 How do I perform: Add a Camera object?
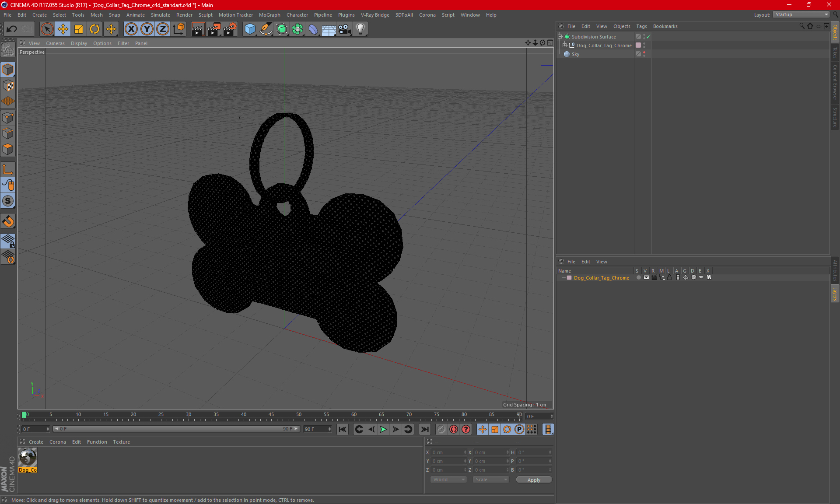coord(345,29)
